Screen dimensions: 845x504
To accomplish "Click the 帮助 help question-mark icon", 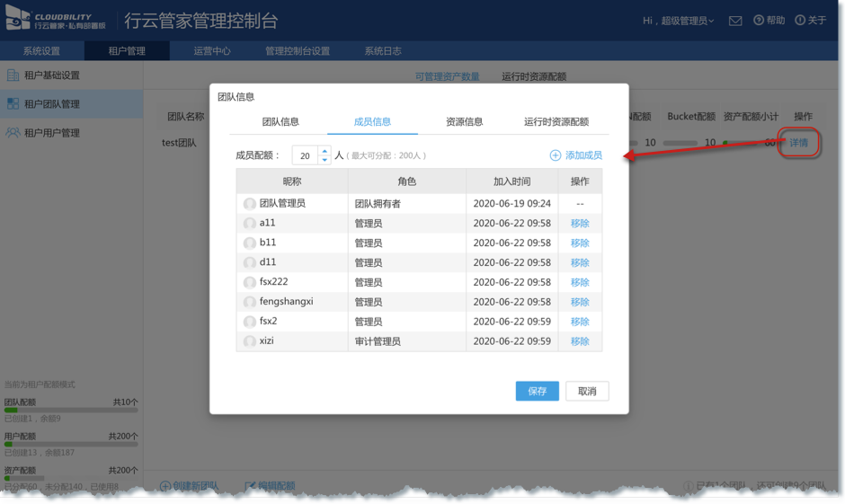I will tap(759, 21).
